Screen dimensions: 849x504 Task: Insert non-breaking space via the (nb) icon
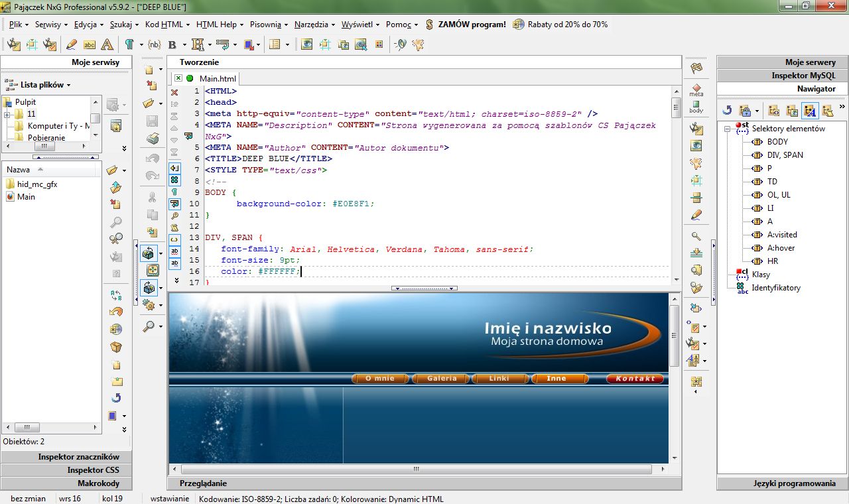click(x=154, y=45)
